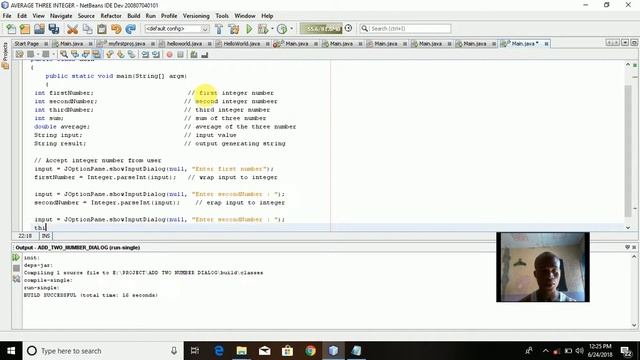The image size is (640, 360).
Task: Run the project with green play icon
Action: click(x=249, y=29)
